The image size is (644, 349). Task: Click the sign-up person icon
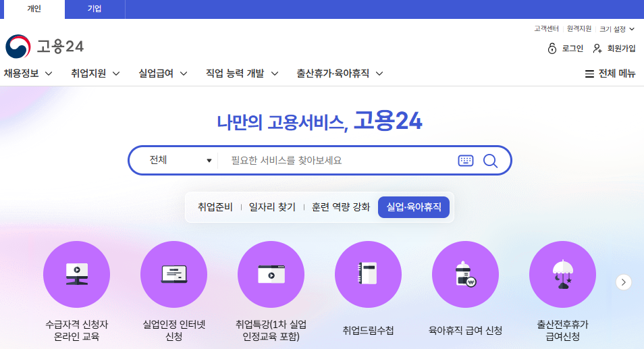tap(597, 49)
